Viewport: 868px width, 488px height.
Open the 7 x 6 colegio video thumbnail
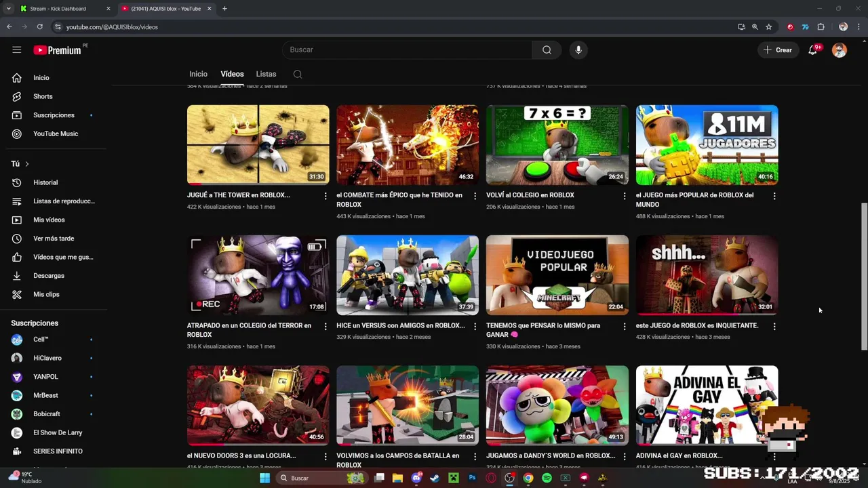(x=557, y=145)
